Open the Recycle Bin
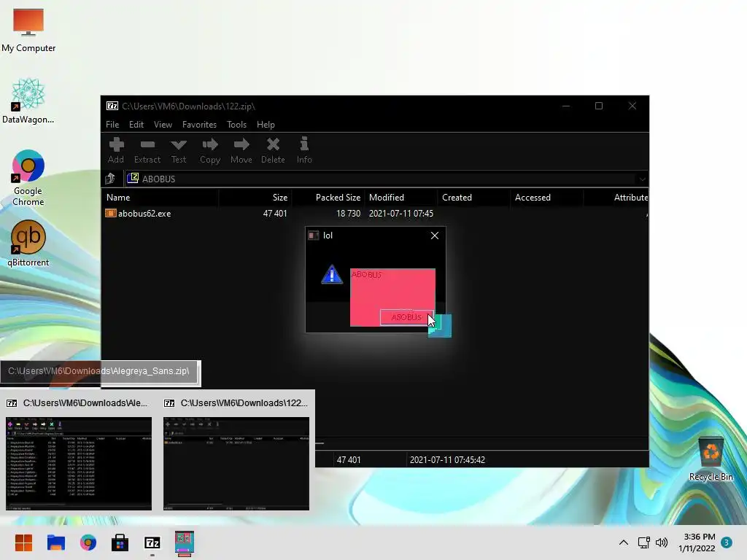The width and height of the screenshot is (747, 560). 711,459
